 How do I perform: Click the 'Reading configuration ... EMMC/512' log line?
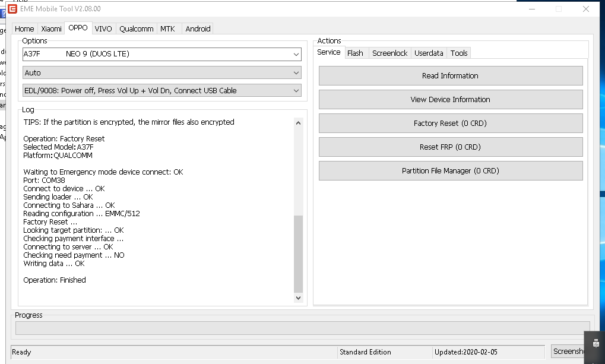pyautogui.click(x=81, y=213)
